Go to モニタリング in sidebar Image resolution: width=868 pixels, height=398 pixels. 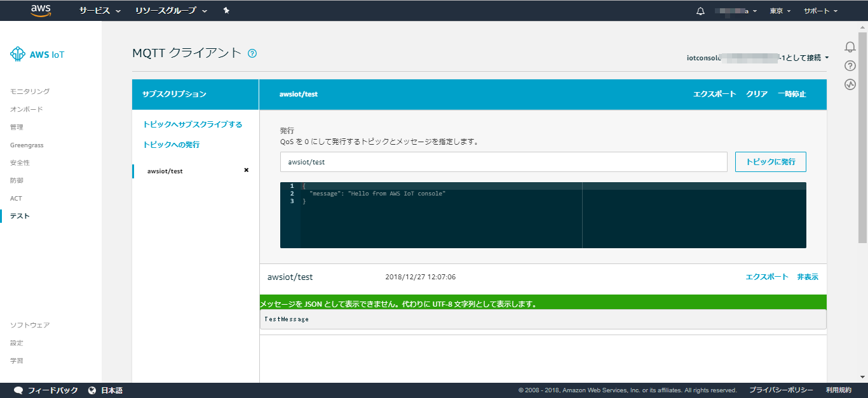pyautogui.click(x=30, y=91)
